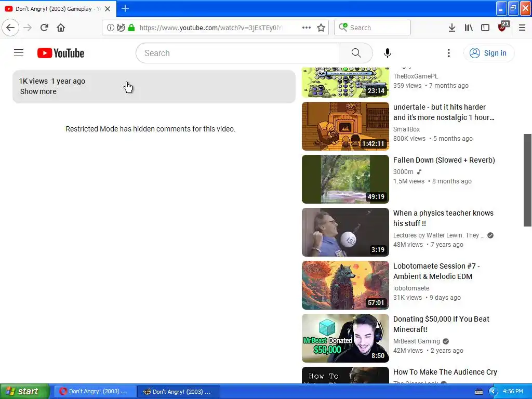Screen dimensions: 532x399
Task: Click the browser Search box
Action: tap(372, 28)
